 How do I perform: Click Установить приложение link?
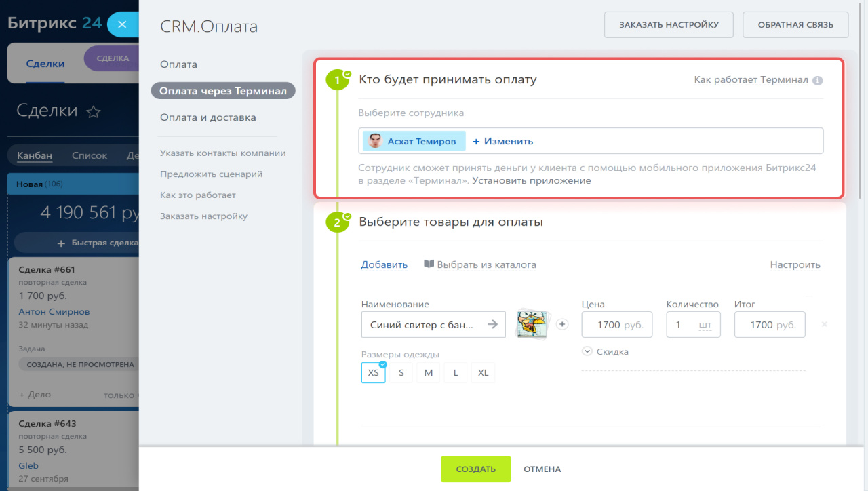pos(532,181)
